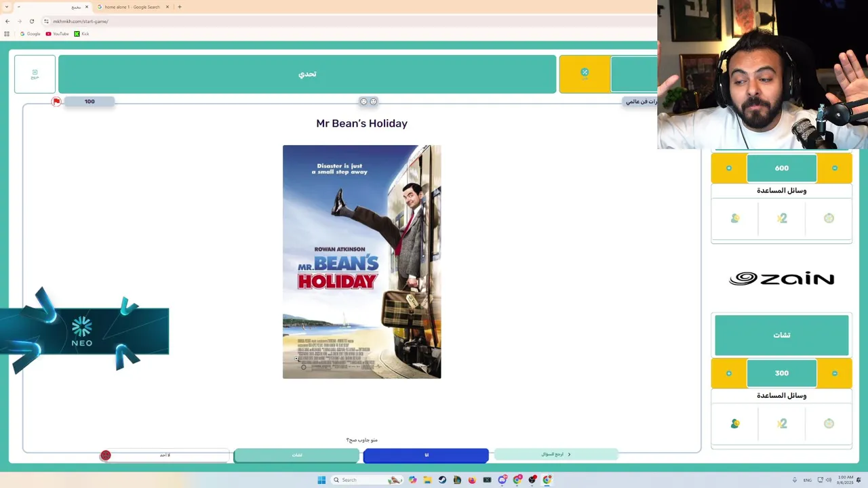This screenshot has width=868, height=488.
Task: Use x2 helper under the 300 score
Action: [x=782, y=424]
